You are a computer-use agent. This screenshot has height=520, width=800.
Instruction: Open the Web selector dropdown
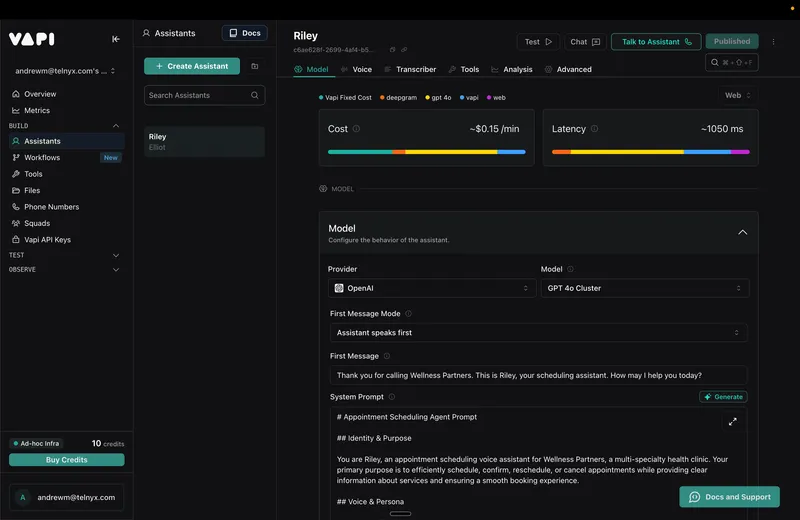coord(738,96)
